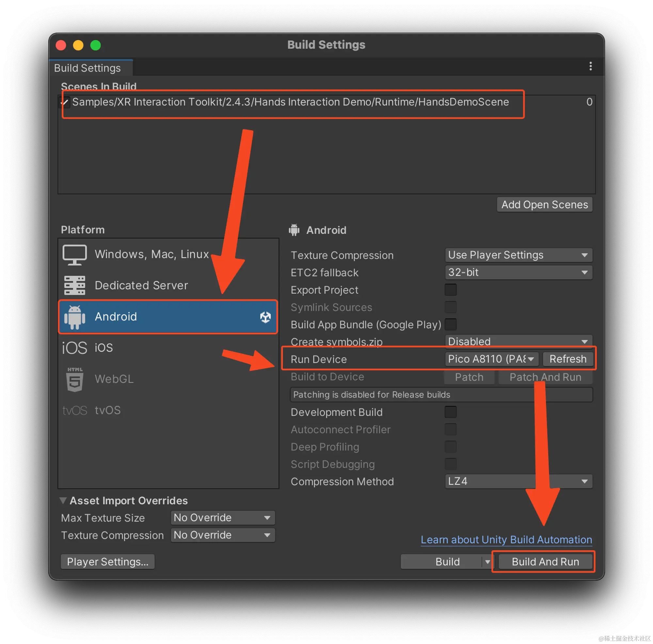Click the red close window button
The height and width of the screenshot is (644, 653).
[61, 45]
